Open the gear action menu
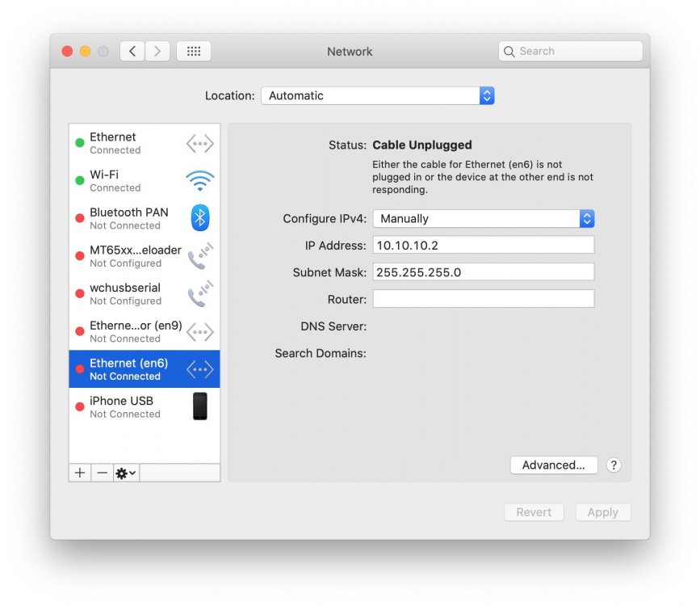This screenshot has height=606, width=700. pos(126,473)
